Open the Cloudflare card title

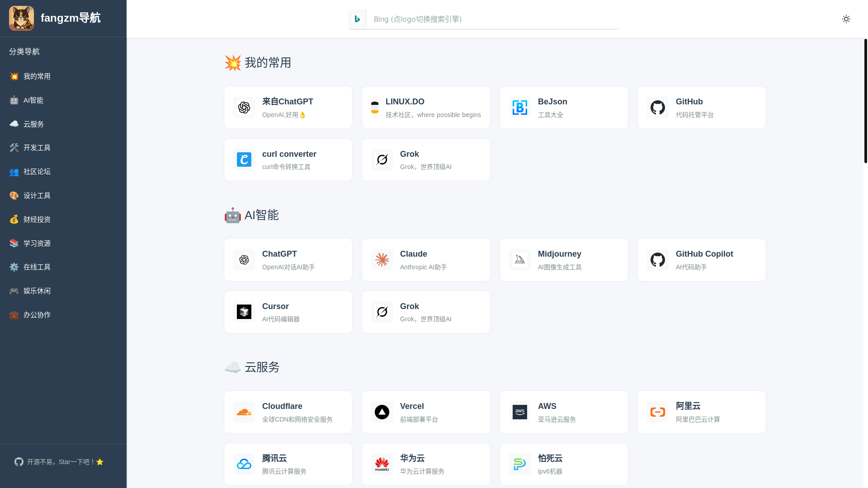pyautogui.click(x=282, y=406)
